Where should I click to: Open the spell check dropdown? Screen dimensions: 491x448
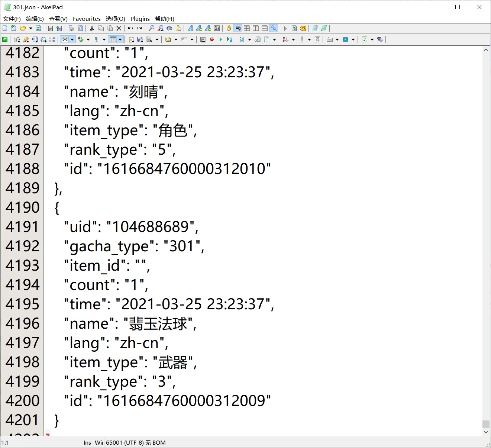[88, 39]
